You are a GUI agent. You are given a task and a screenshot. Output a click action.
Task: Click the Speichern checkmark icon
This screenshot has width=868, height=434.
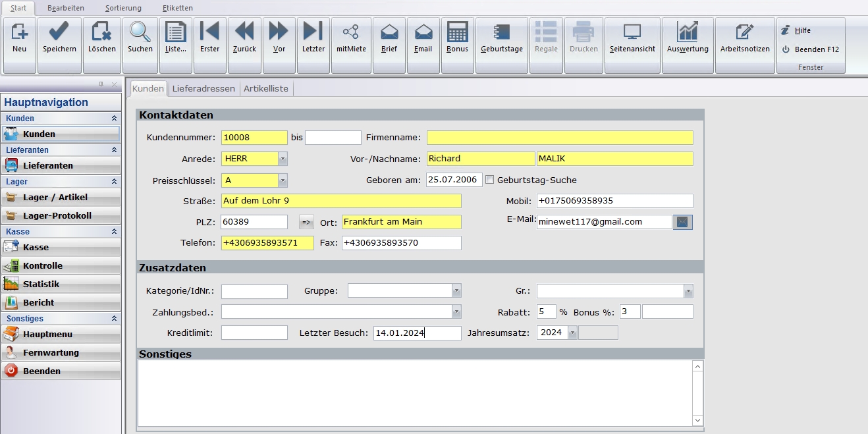point(59,32)
